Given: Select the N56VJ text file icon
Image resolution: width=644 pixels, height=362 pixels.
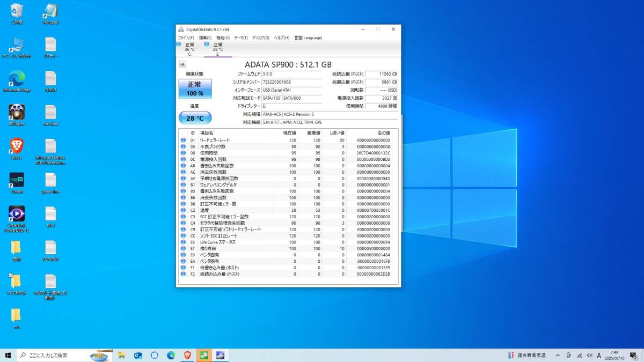Looking at the screenshot, I should pos(50,82).
